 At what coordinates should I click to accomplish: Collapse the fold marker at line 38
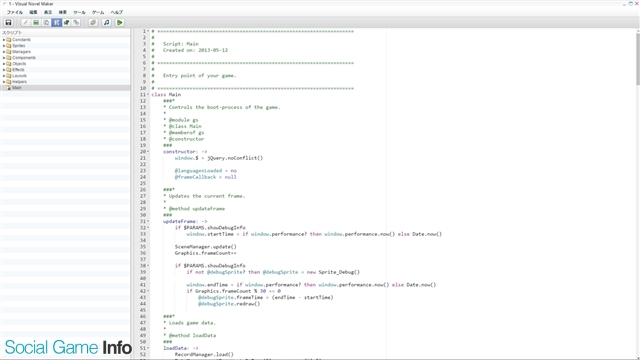pos(148,266)
